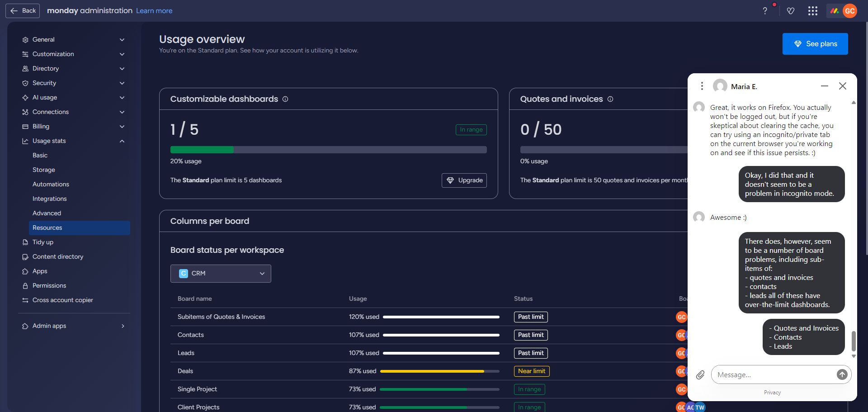Click the Back button

(x=23, y=11)
